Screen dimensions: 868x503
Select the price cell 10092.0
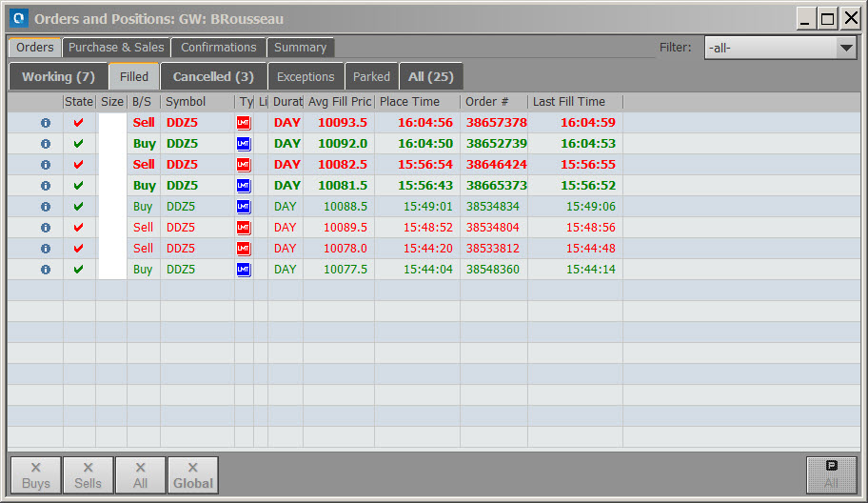pyautogui.click(x=343, y=144)
